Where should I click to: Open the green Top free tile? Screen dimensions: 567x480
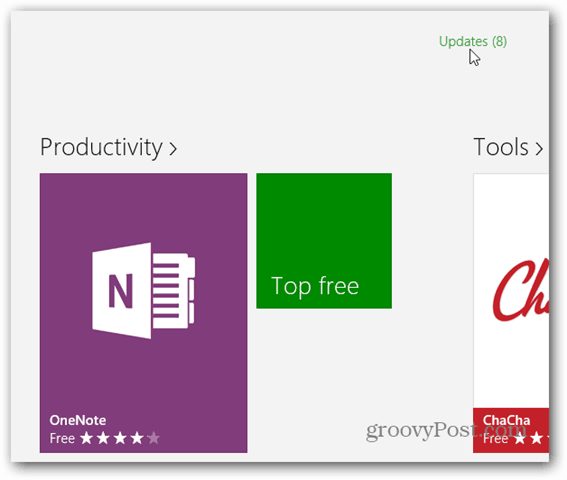[324, 241]
